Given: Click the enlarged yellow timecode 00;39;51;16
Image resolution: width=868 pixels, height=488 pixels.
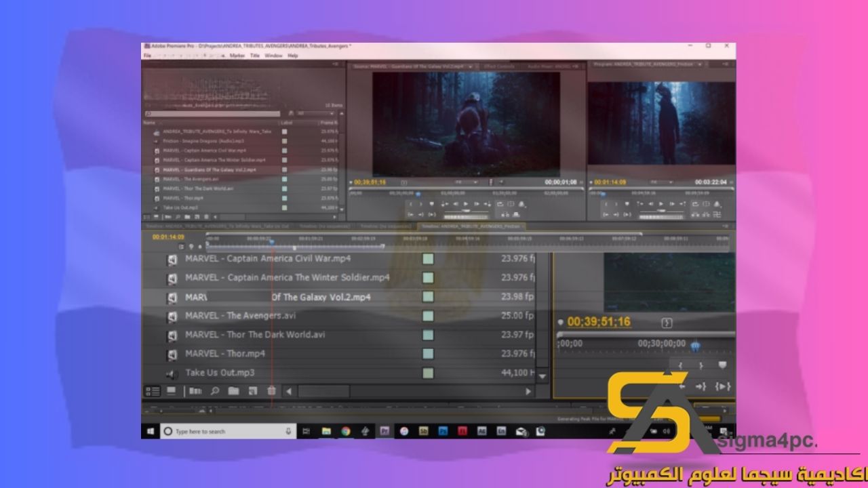Looking at the screenshot, I should click(x=599, y=322).
